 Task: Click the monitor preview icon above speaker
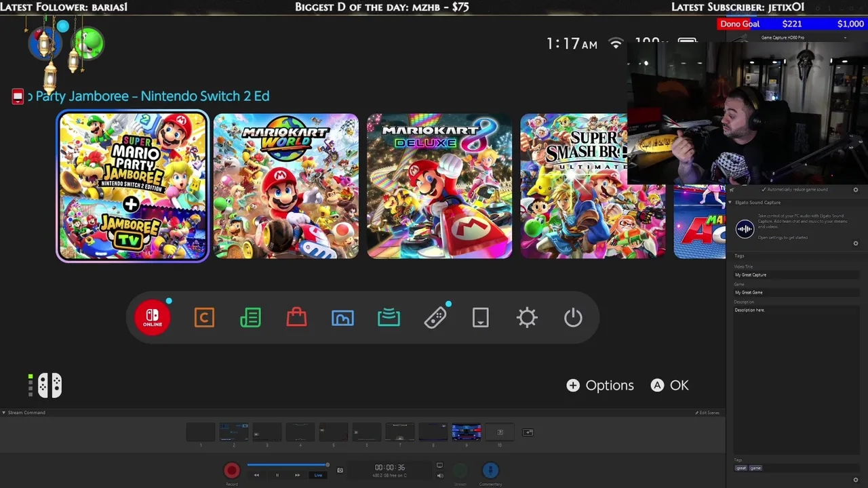(439, 465)
